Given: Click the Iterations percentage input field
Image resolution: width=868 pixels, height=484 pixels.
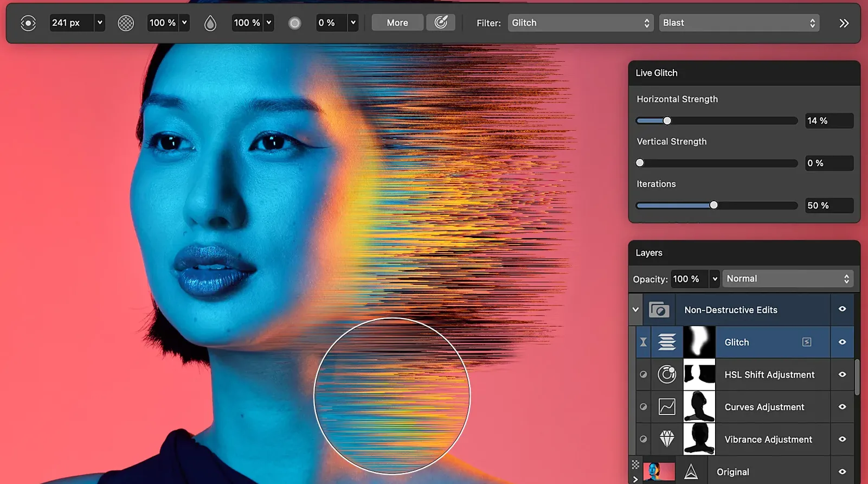Looking at the screenshot, I should [x=828, y=206].
